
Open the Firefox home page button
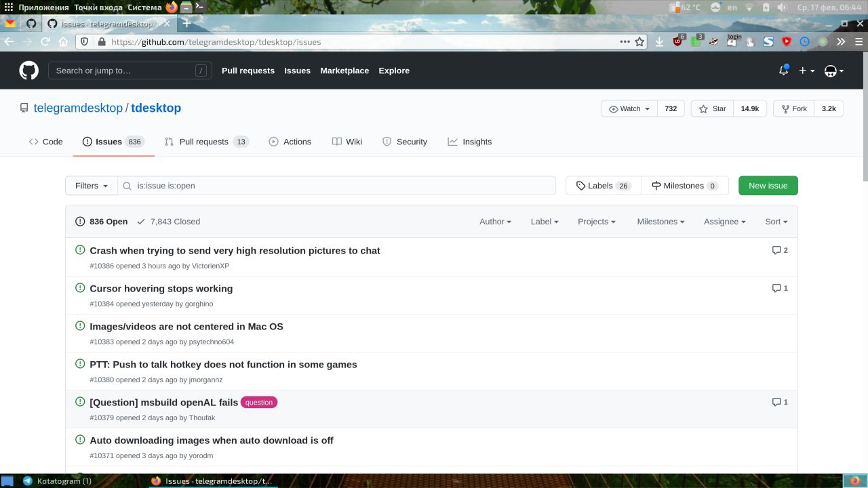[63, 41]
